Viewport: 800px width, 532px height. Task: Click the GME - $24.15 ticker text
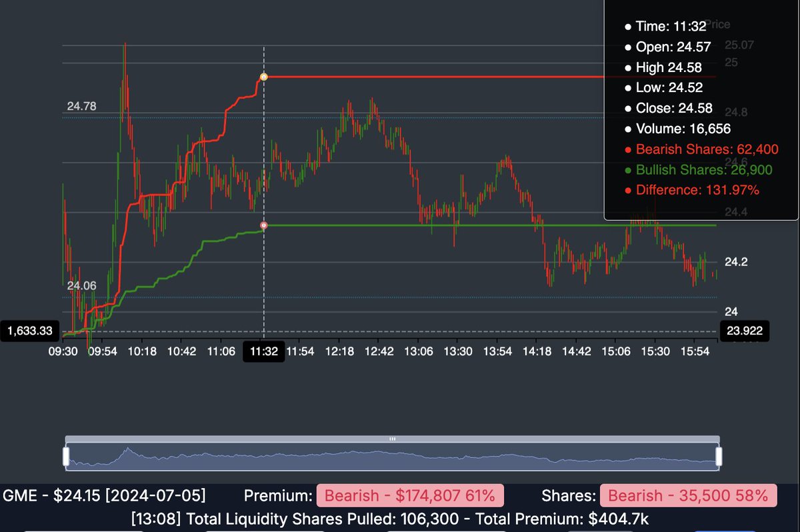coord(105,496)
